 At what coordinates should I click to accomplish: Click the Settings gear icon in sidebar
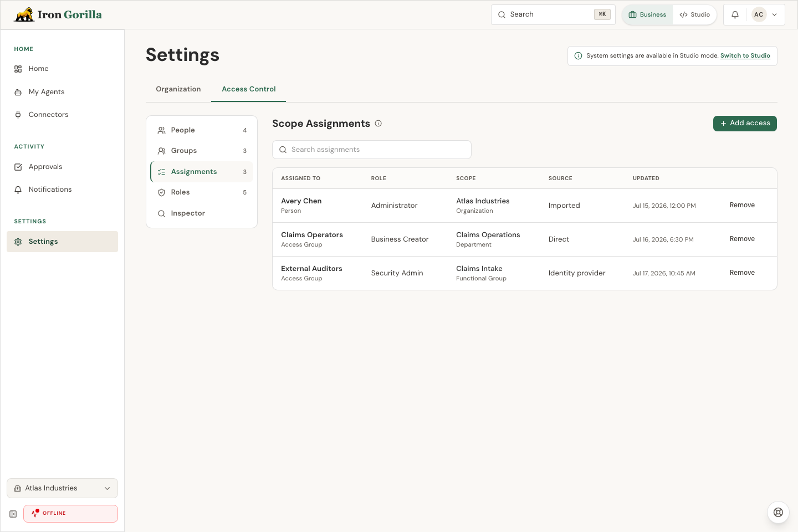coord(18,242)
